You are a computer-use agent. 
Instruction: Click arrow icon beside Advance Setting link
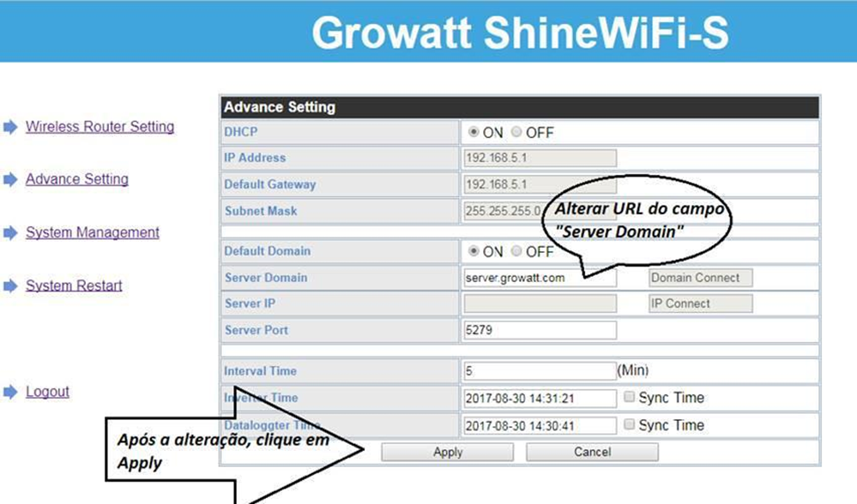click(x=10, y=180)
